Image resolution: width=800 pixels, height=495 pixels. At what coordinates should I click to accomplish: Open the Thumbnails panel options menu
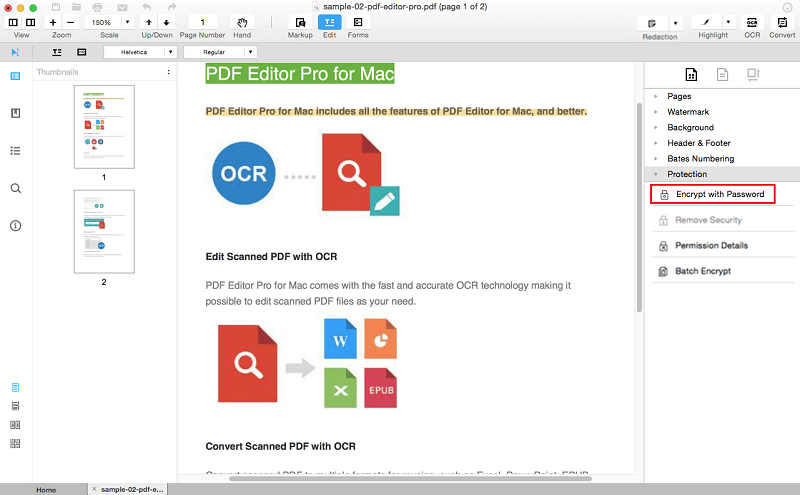168,72
